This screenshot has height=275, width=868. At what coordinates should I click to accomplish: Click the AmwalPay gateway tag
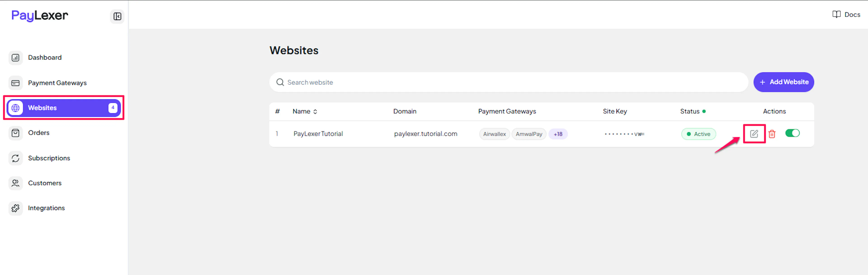[x=529, y=134]
